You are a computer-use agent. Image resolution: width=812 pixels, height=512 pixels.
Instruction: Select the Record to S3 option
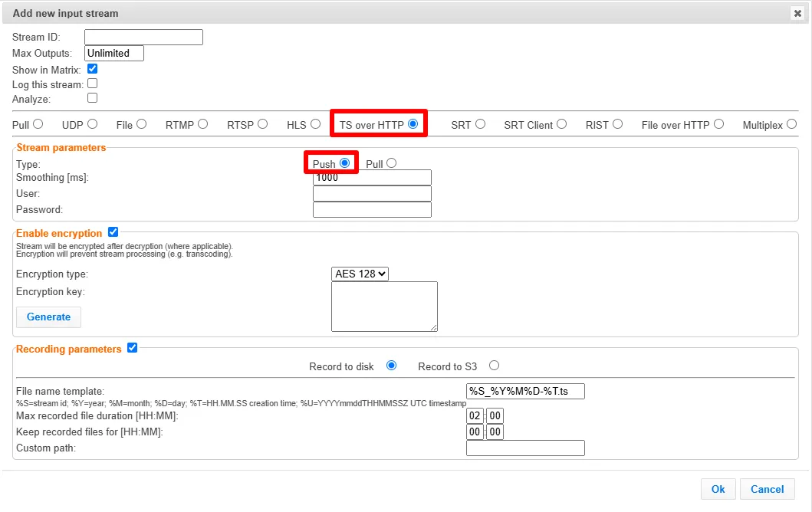(x=494, y=366)
